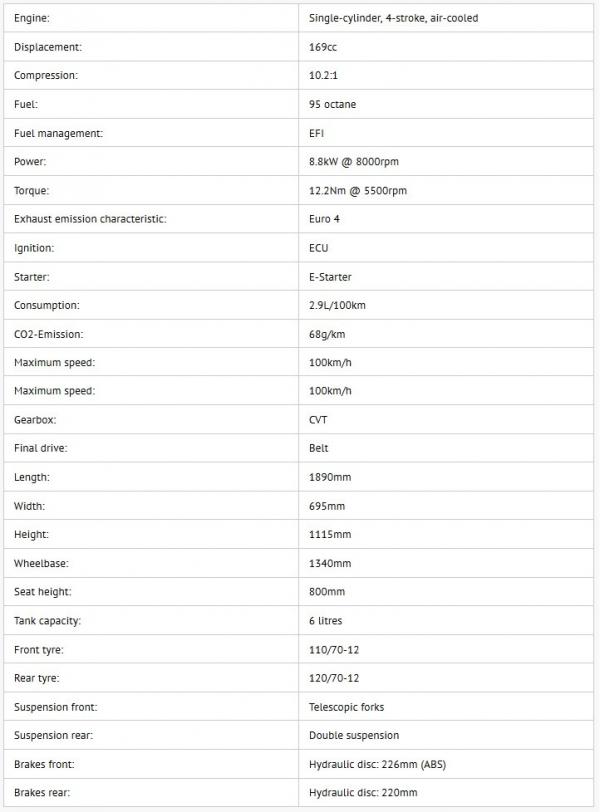Select the "6 litres" tank capacity value
Viewport: 600px width, 812px height.
pos(326,621)
